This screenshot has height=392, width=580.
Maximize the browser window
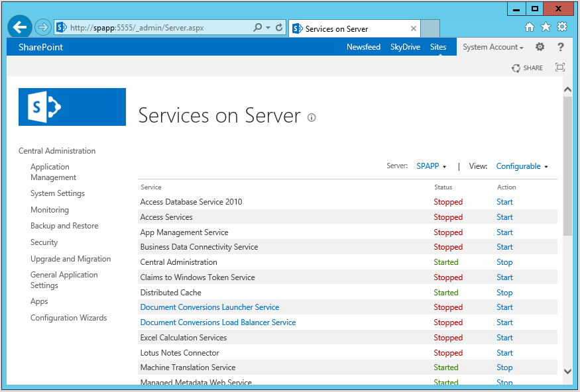point(534,9)
